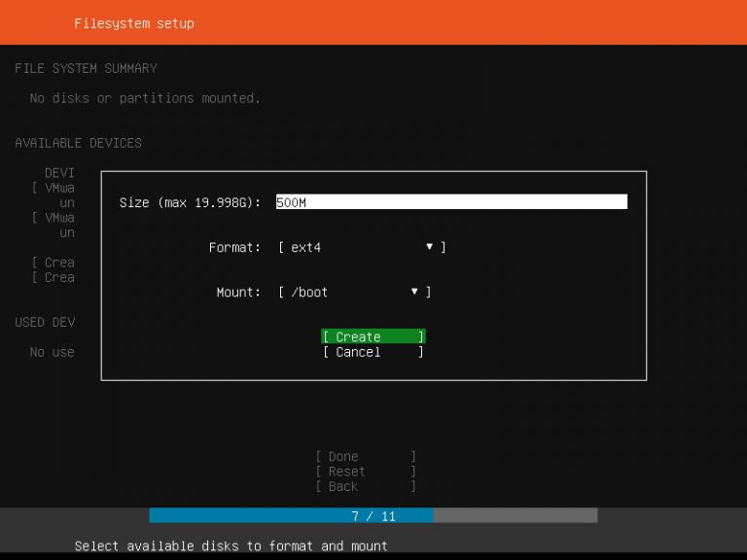Click the 'FILE SYSTEM SUMMARY' heading

click(x=86, y=68)
